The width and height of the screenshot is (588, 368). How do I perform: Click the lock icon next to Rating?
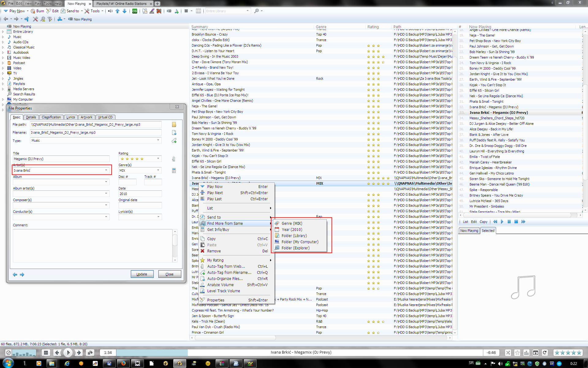click(174, 159)
